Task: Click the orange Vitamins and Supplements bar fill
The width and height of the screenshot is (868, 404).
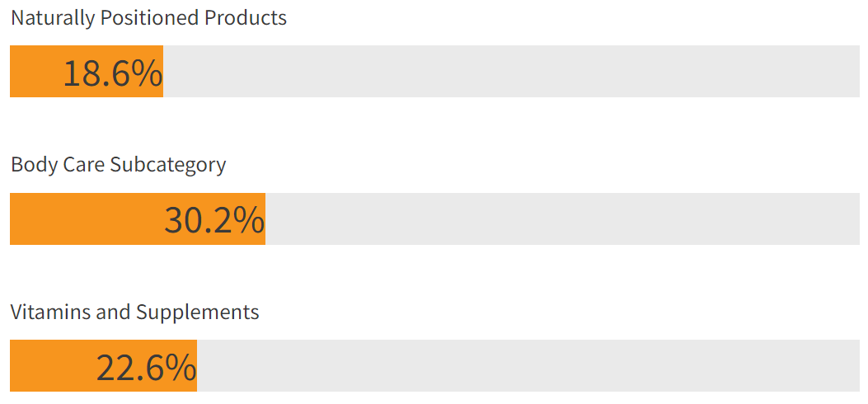Action: pos(104,366)
